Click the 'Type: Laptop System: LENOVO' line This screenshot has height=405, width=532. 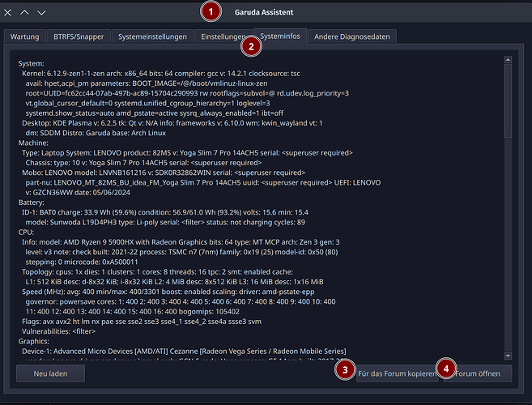tap(187, 153)
